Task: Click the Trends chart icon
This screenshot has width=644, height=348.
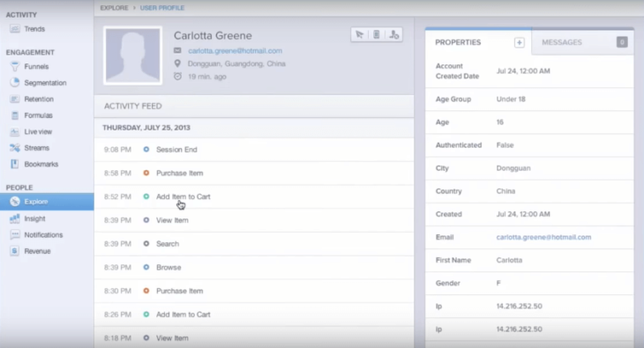Action: tap(15, 29)
